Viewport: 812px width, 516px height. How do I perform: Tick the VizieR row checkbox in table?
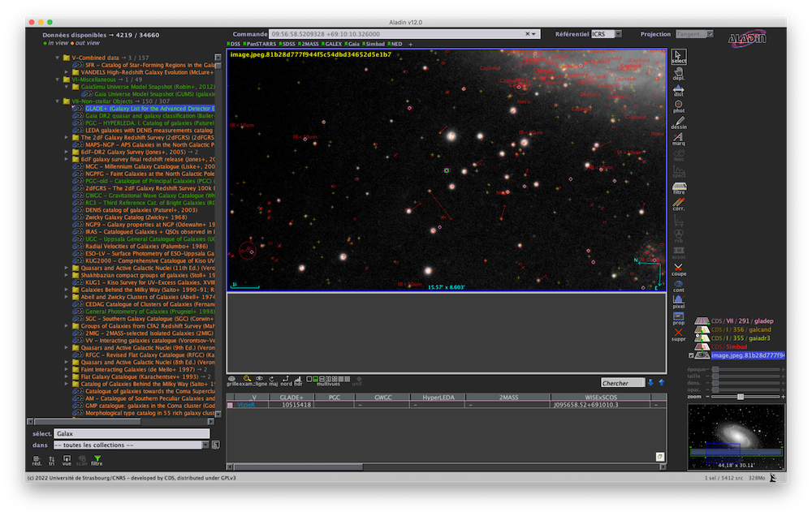pyautogui.click(x=230, y=405)
